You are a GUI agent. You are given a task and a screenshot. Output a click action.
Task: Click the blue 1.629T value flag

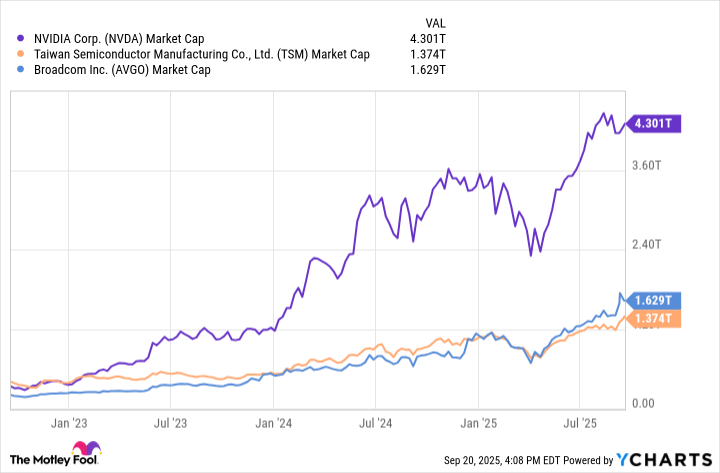[x=654, y=300]
